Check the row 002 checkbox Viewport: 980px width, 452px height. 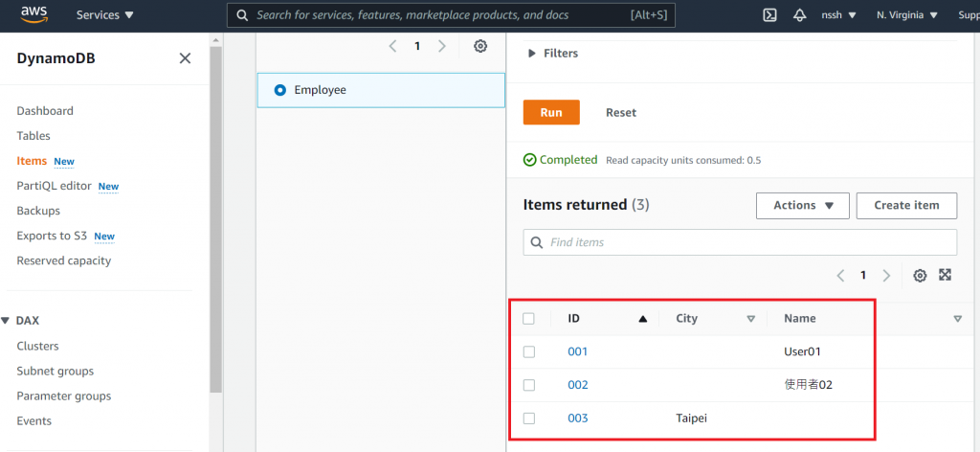click(x=528, y=384)
